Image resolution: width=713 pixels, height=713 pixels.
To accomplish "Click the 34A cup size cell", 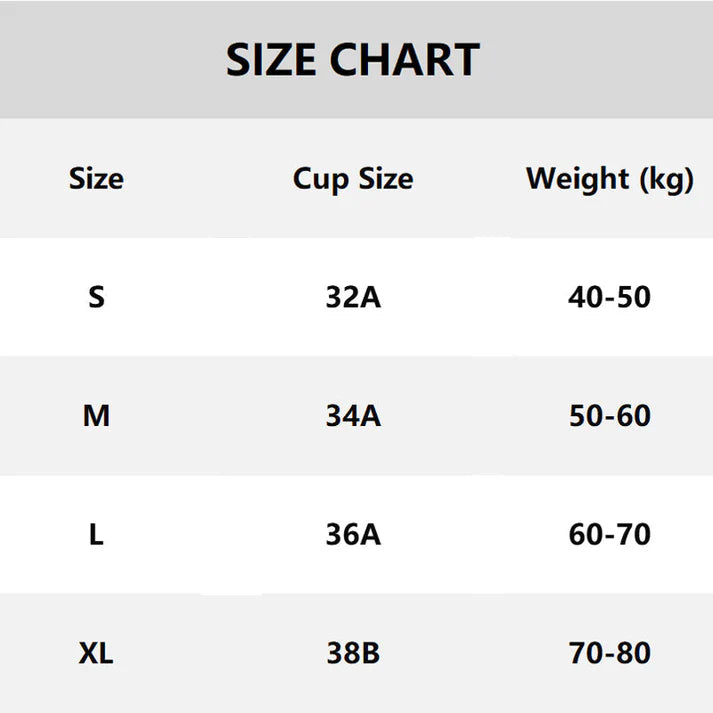I will click(x=353, y=416).
